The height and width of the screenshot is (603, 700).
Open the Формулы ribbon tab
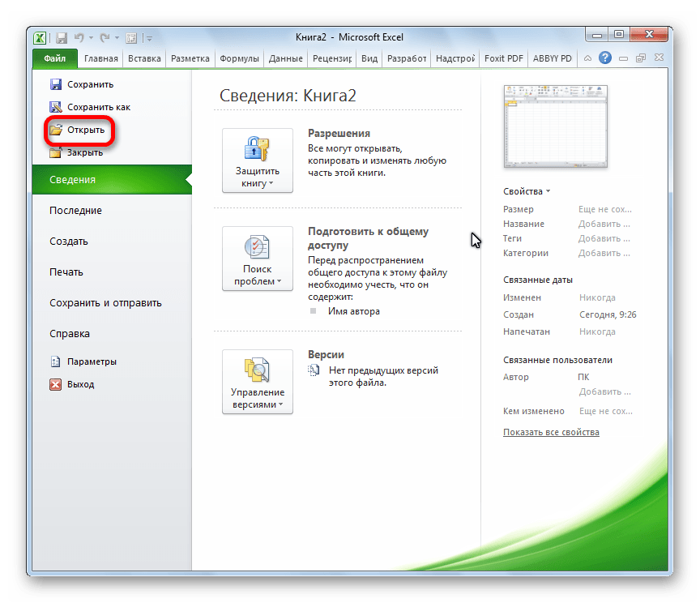click(x=239, y=58)
